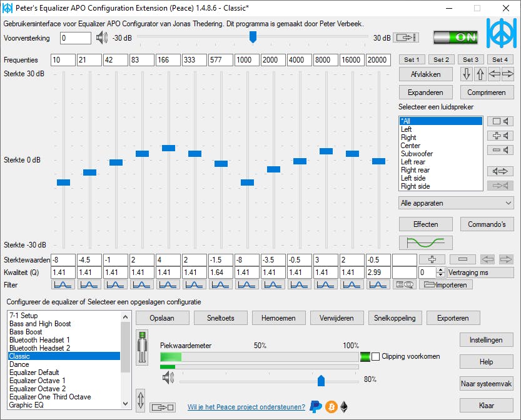Select Set 3 preset button
The image size is (521, 420).
(x=470, y=60)
